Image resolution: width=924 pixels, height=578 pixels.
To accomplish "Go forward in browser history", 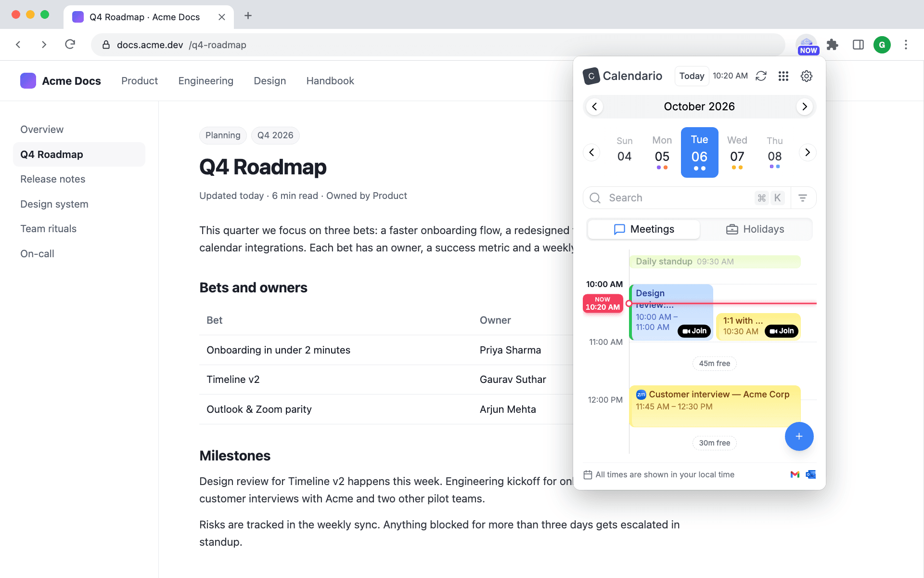I will pyautogui.click(x=44, y=45).
